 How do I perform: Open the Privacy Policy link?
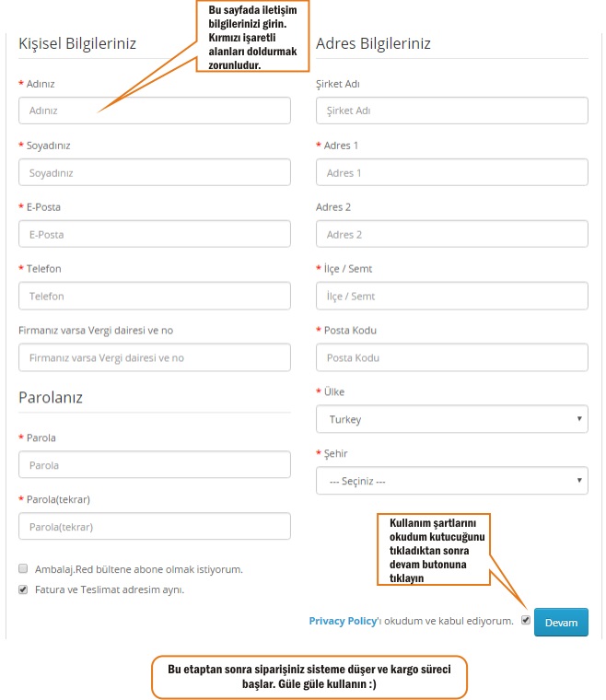coord(343,622)
